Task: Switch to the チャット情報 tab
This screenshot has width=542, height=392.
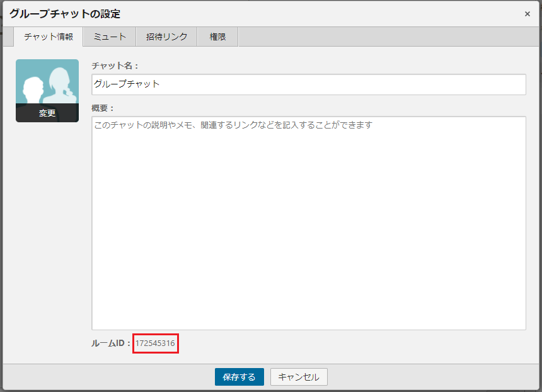Action: click(49, 37)
